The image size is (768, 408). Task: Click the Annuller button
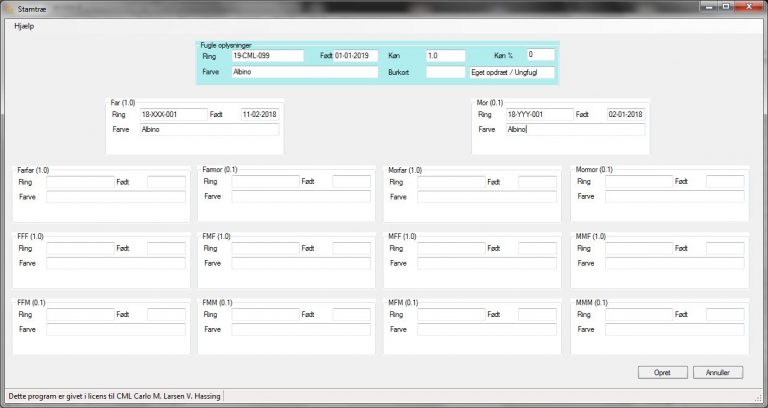(x=718, y=373)
